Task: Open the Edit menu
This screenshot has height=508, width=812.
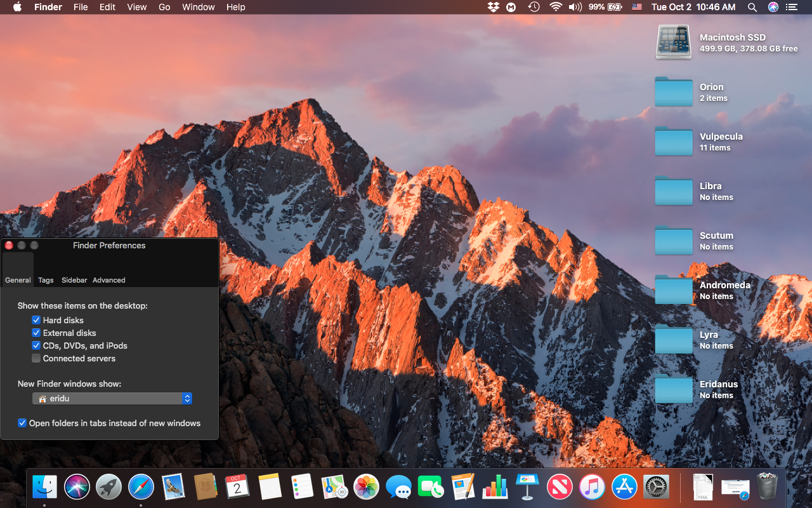Action: (x=107, y=7)
